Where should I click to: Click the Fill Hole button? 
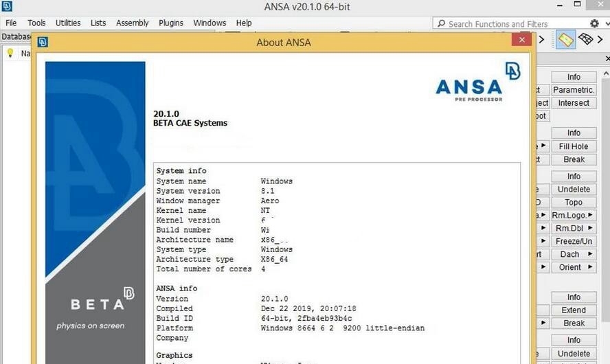pos(574,146)
